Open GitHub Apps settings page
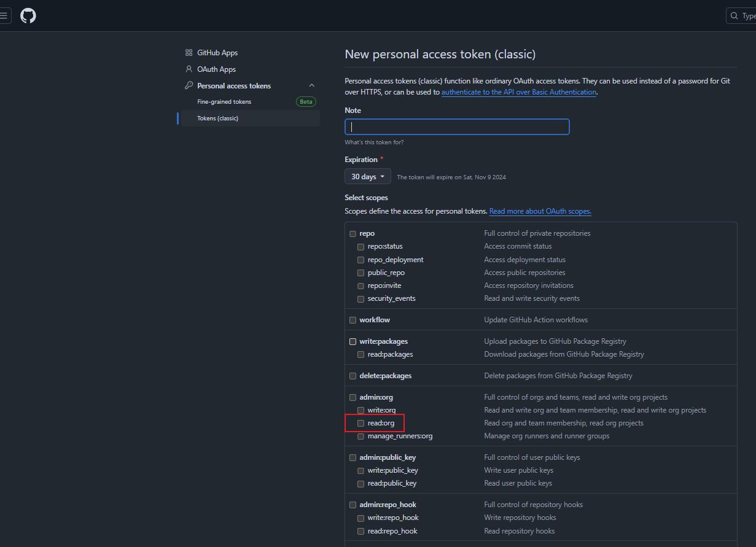 [217, 53]
